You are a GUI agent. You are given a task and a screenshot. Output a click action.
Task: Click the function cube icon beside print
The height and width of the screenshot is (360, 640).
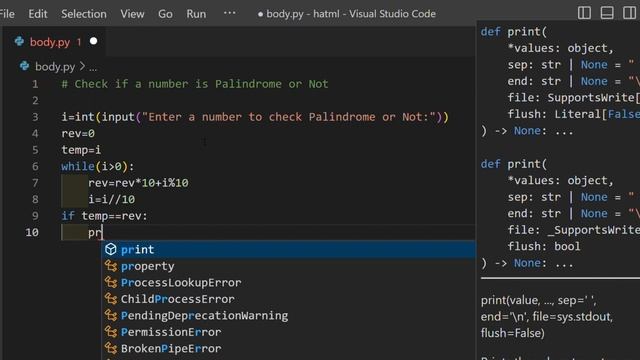[x=111, y=249]
